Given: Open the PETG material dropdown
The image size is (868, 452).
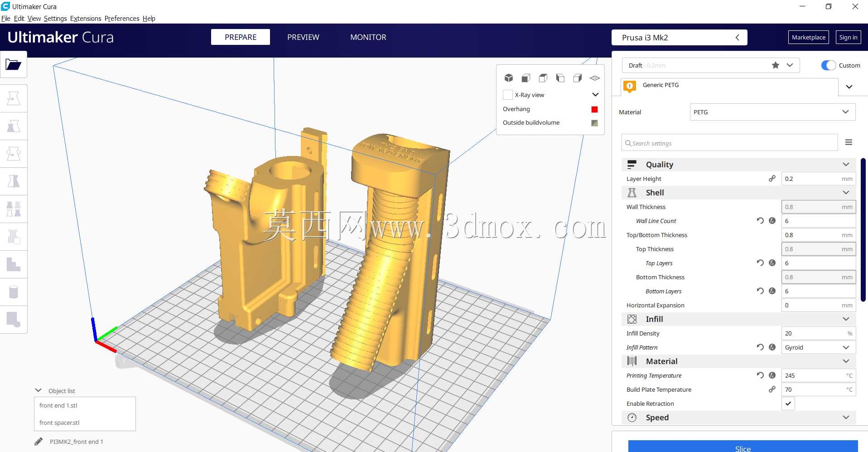Looking at the screenshot, I should [x=772, y=112].
